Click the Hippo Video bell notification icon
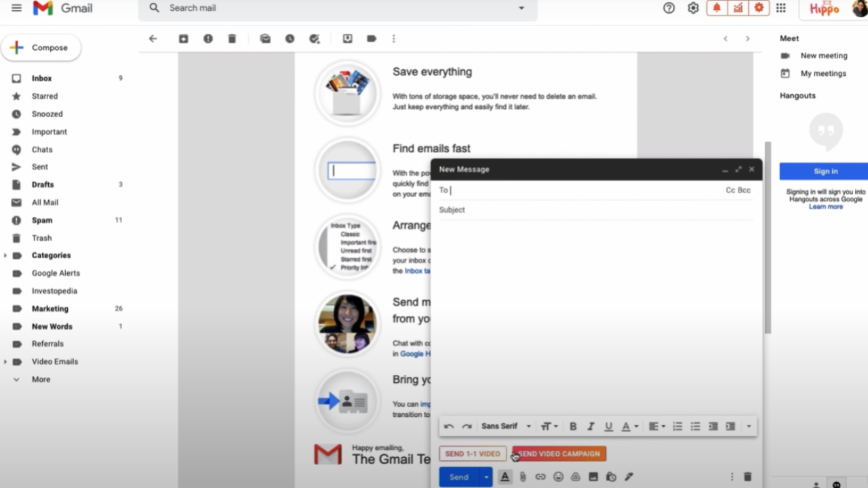Image resolution: width=868 pixels, height=488 pixels. click(716, 8)
